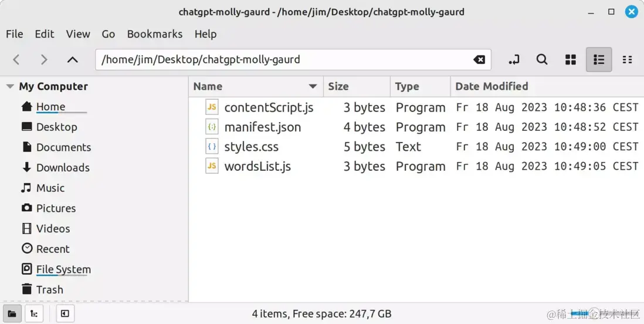Select the wordsList.js file name
This screenshot has height=324, width=644.
[x=257, y=166]
